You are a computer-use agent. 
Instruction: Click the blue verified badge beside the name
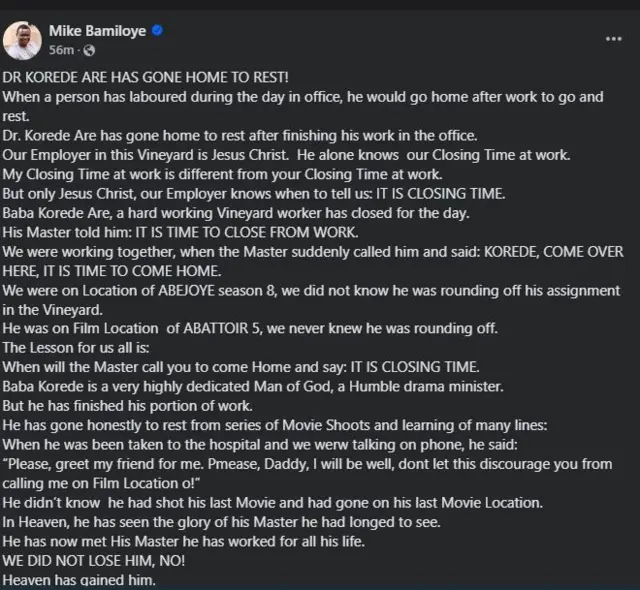(x=157, y=31)
